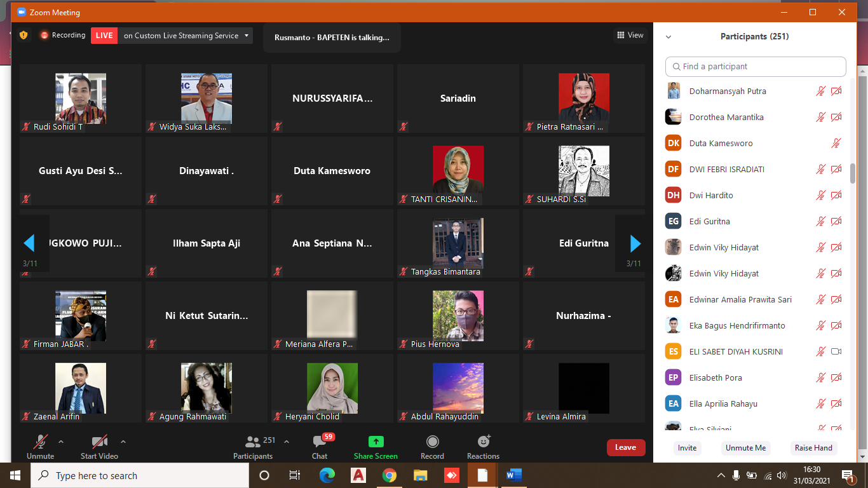Open the Chat panel icon
This screenshot has height=488, width=868.
point(320,442)
